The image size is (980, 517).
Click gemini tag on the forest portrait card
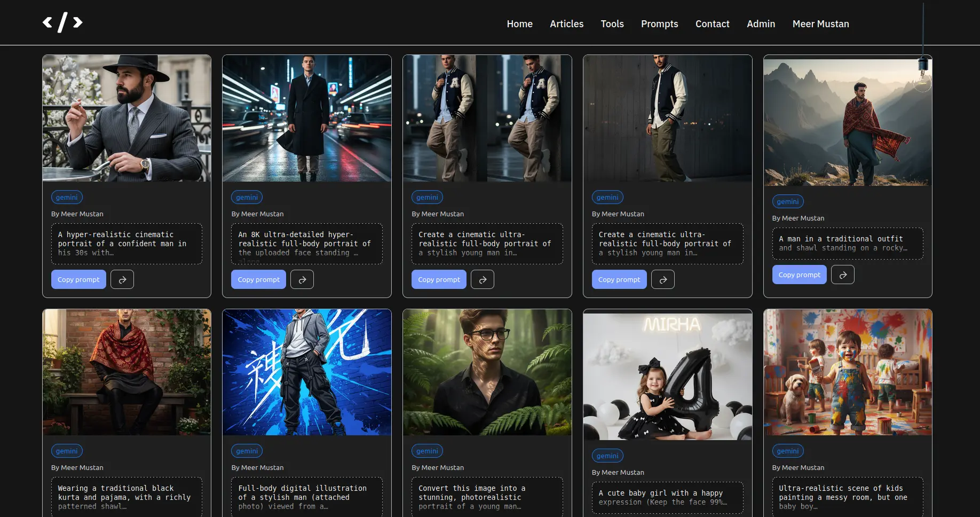427,451
